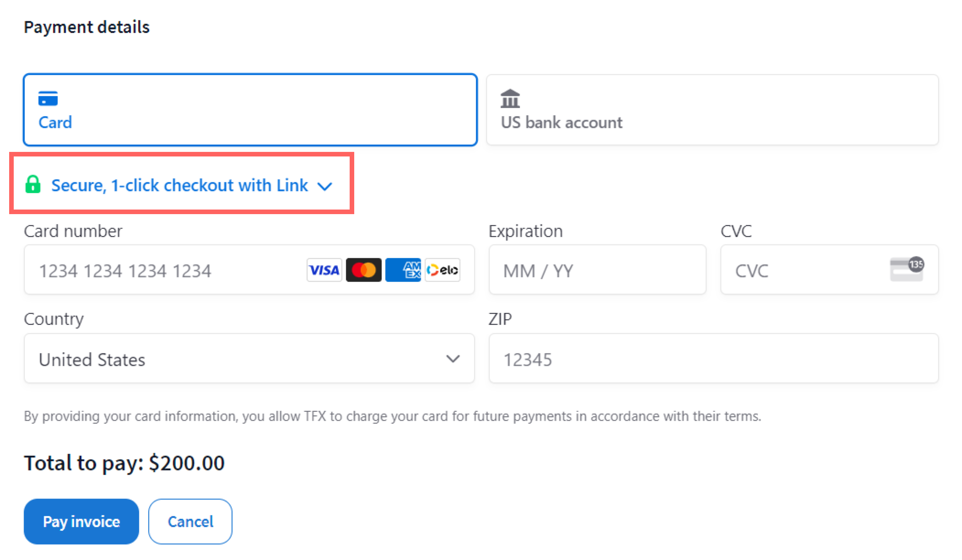Expand Secure 1-click checkout with Link
Screen dimensions: 962x560
pyautogui.click(x=179, y=185)
